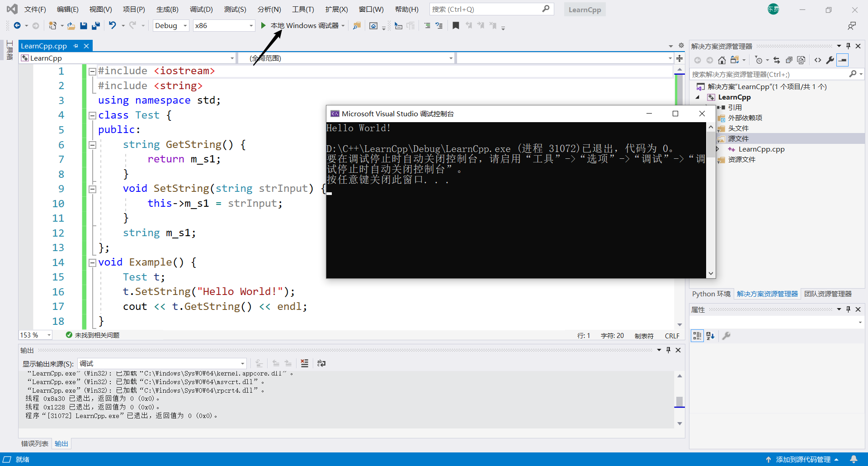The image size is (868, 466).
Task: Click the save all icon
Action: click(x=95, y=26)
